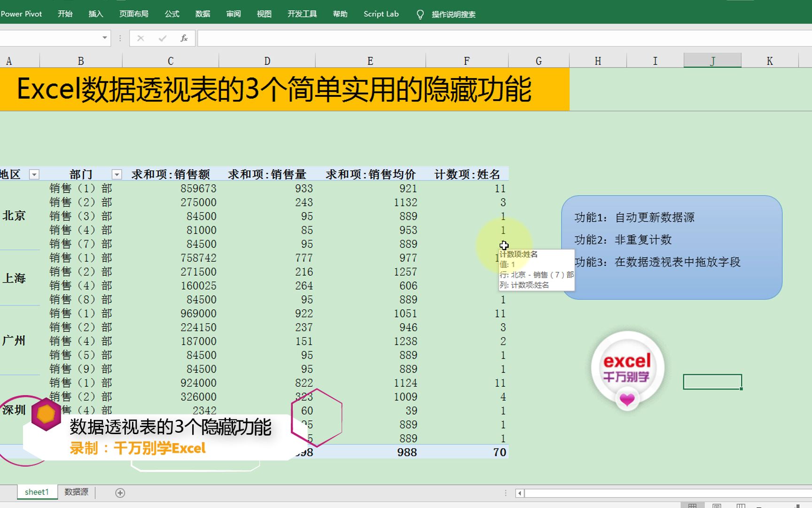Image resolution: width=812 pixels, height=508 pixels.
Task: Click the horizontal scrollbar track
Action: pos(667,493)
